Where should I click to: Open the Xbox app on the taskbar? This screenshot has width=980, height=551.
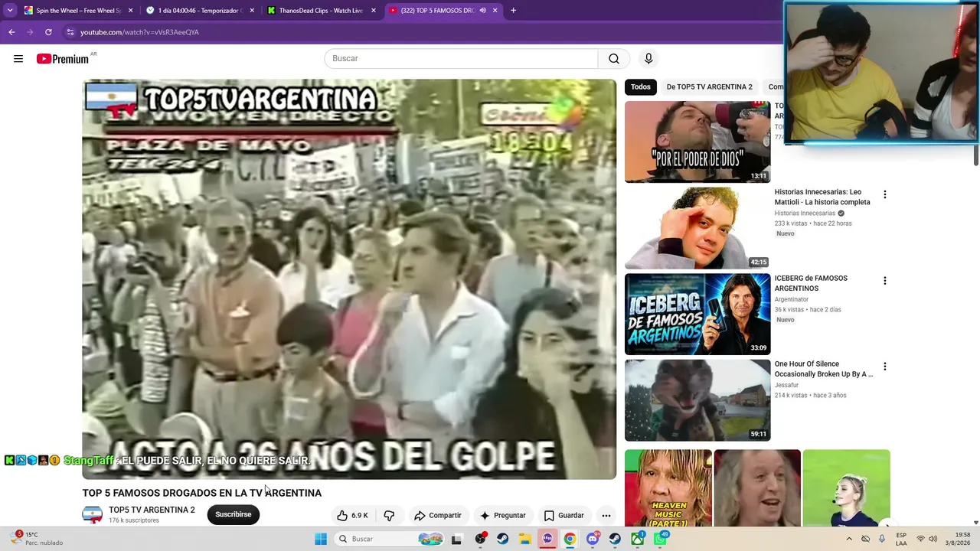click(x=637, y=539)
